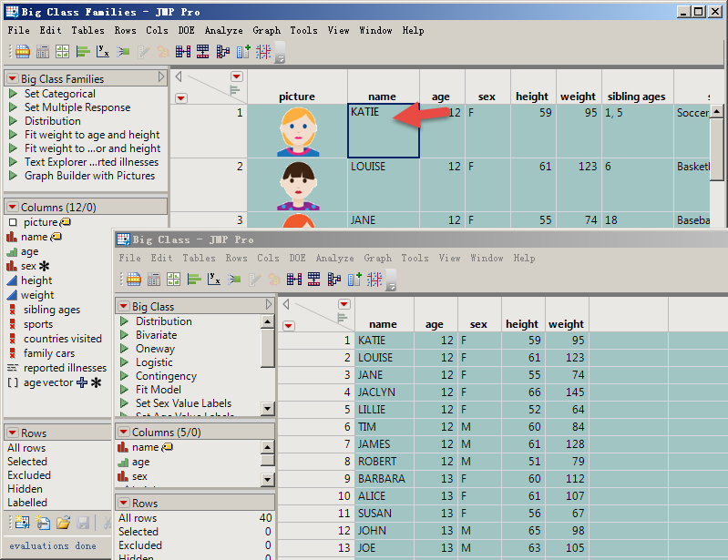Click the Open File folder icon

[x=63, y=522]
